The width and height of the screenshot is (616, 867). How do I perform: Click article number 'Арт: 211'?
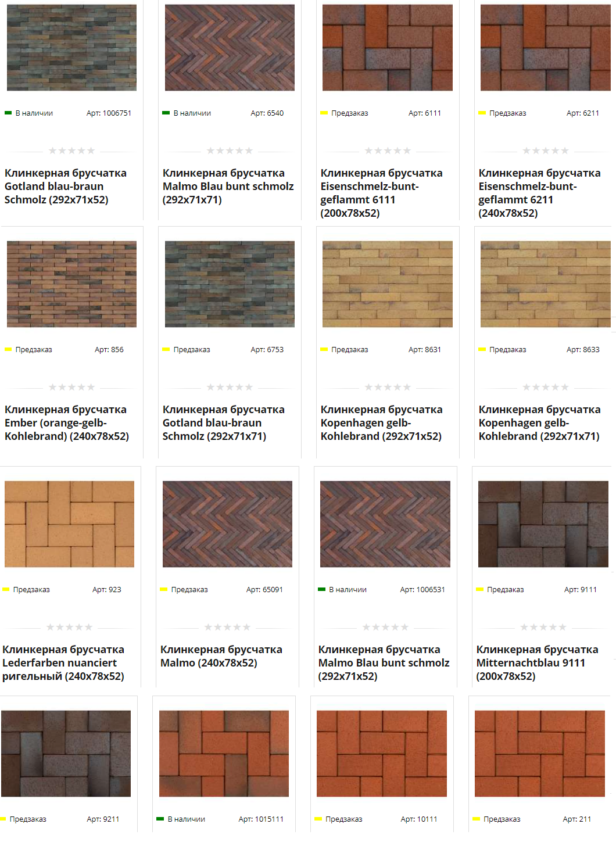coord(577,819)
